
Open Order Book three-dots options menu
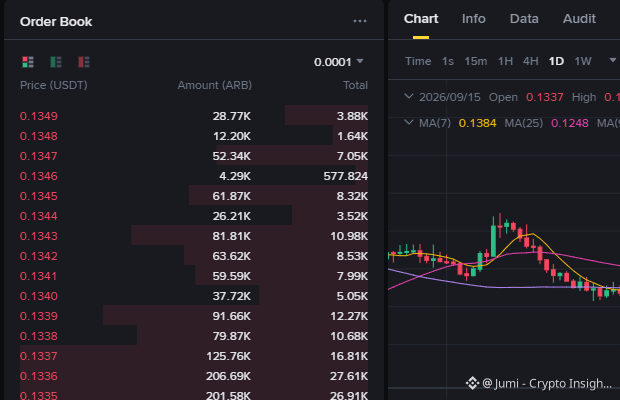click(360, 21)
